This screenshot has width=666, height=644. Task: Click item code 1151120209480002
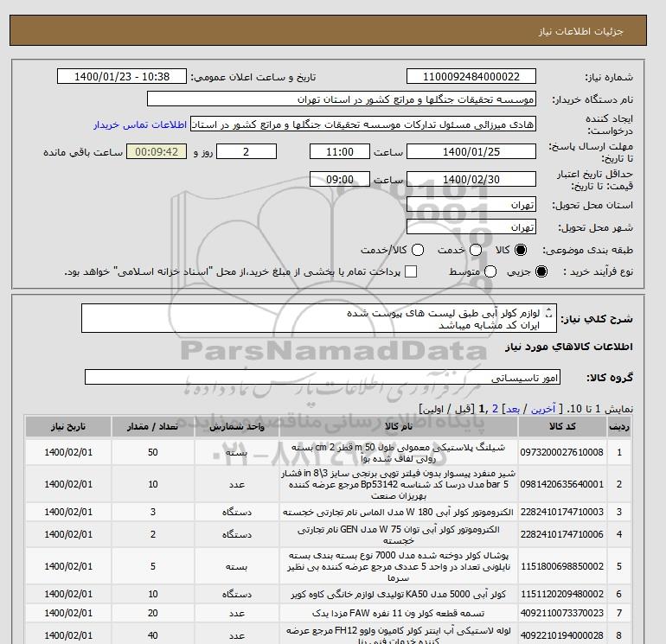562,595
